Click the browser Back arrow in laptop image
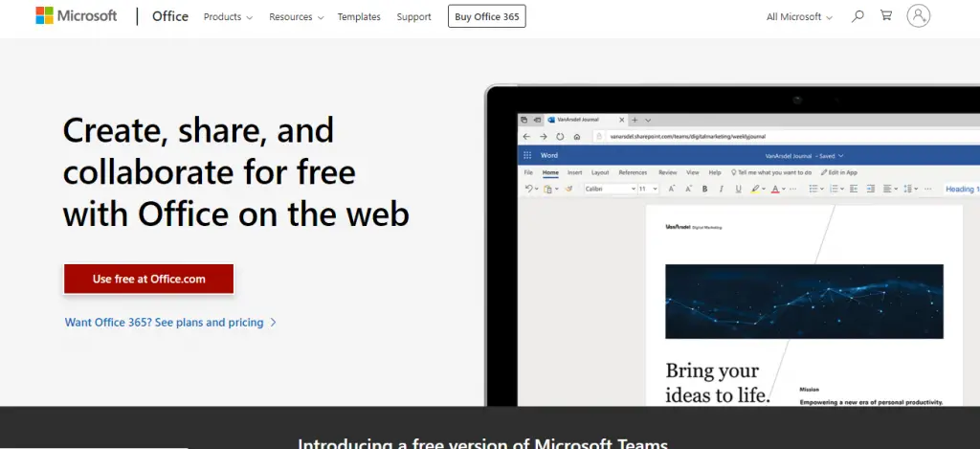Image resolution: width=980 pixels, height=449 pixels. coord(527,136)
